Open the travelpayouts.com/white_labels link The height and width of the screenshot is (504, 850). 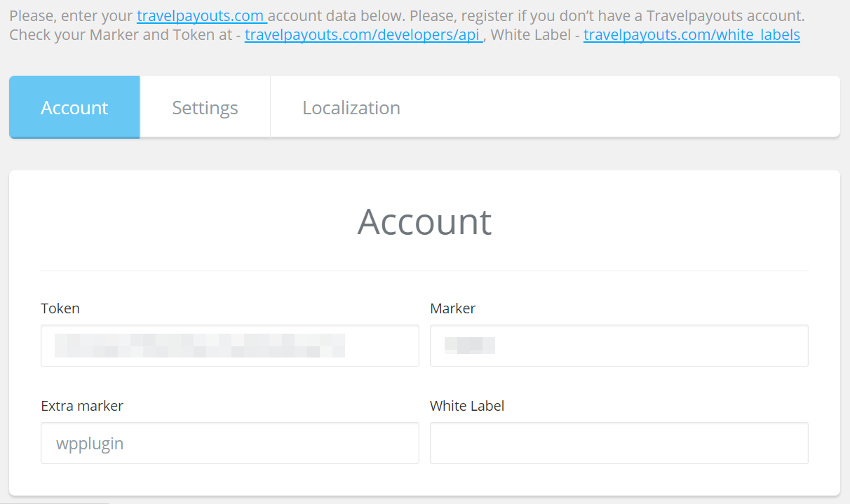pyautogui.click(x=691, y=34)
